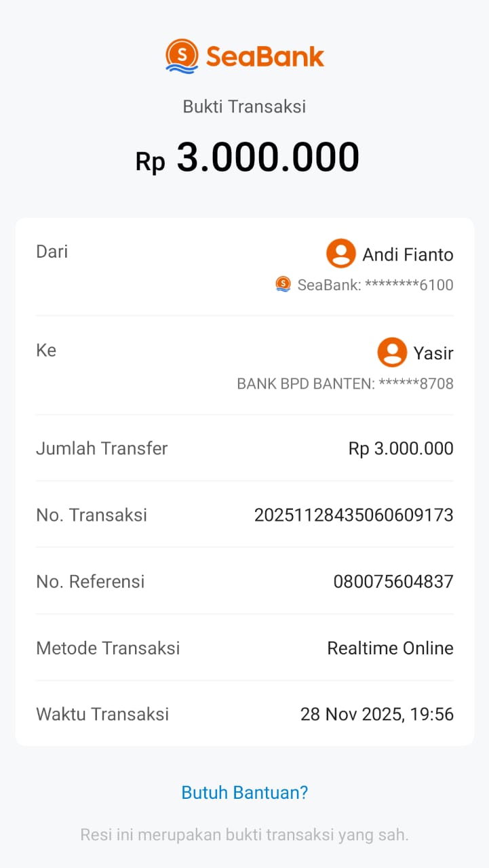The image size is (489, 868).
Task: Tap the SeaBank wordmark text
Action: [265, 57]
